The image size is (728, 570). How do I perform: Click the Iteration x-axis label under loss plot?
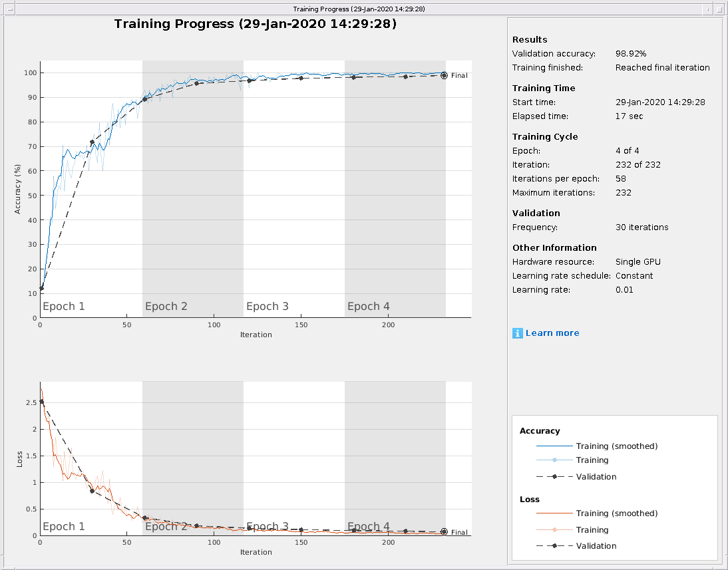pos(256,552)
